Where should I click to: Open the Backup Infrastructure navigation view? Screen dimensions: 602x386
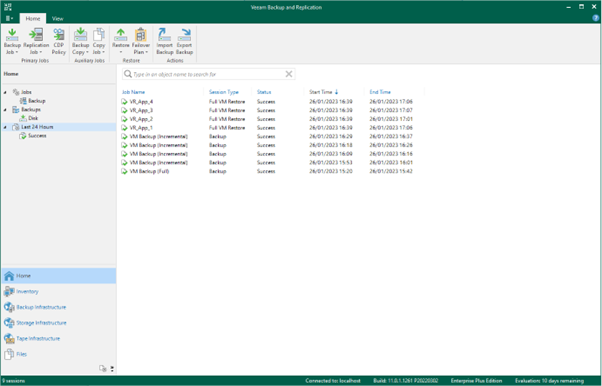click(x=59, y=307)
